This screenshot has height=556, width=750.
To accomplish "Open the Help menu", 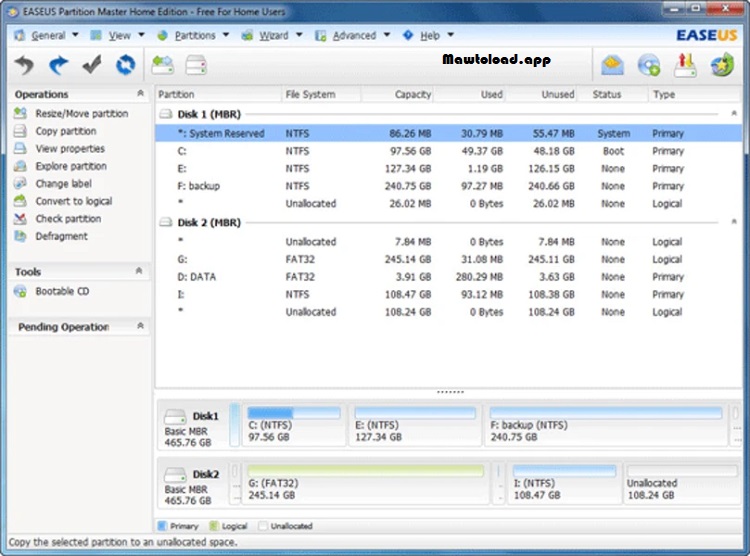I will click(x=428, y=35).
